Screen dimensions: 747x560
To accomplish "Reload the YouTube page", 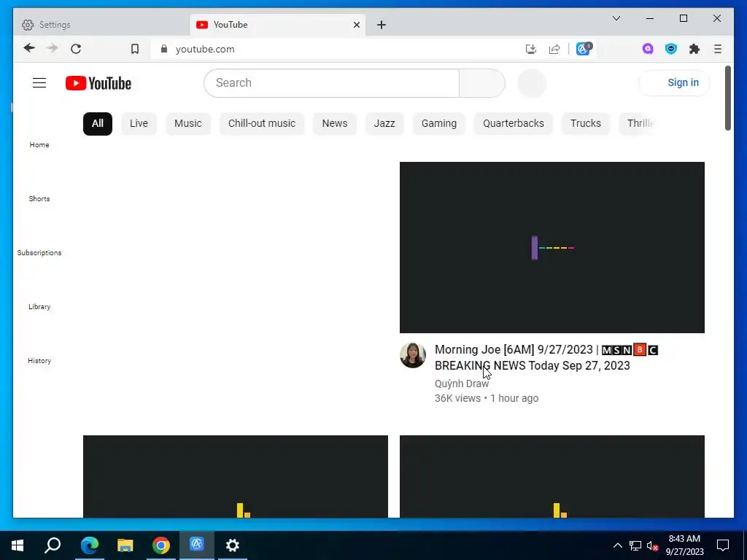I will tap(76, 49).
